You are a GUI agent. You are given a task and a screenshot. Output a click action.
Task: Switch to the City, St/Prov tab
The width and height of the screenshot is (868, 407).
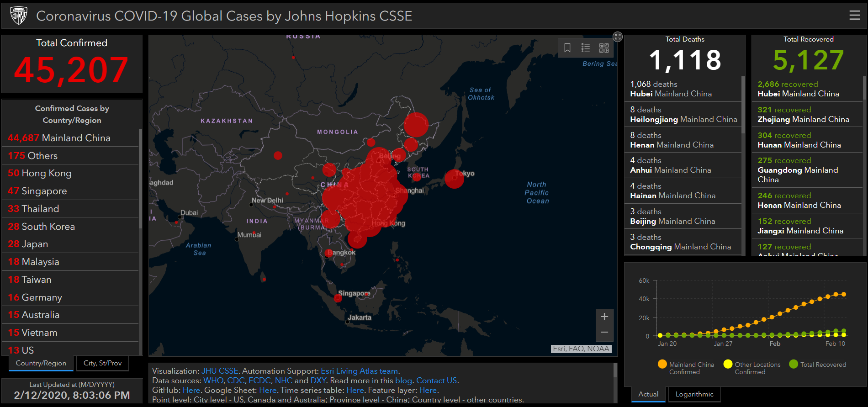coord(103,363)
